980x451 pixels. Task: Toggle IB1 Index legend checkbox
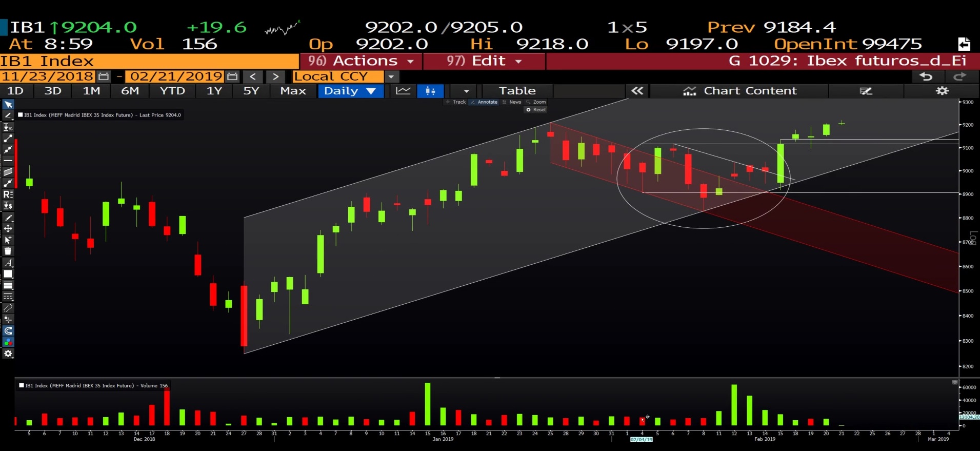[21, 115]
